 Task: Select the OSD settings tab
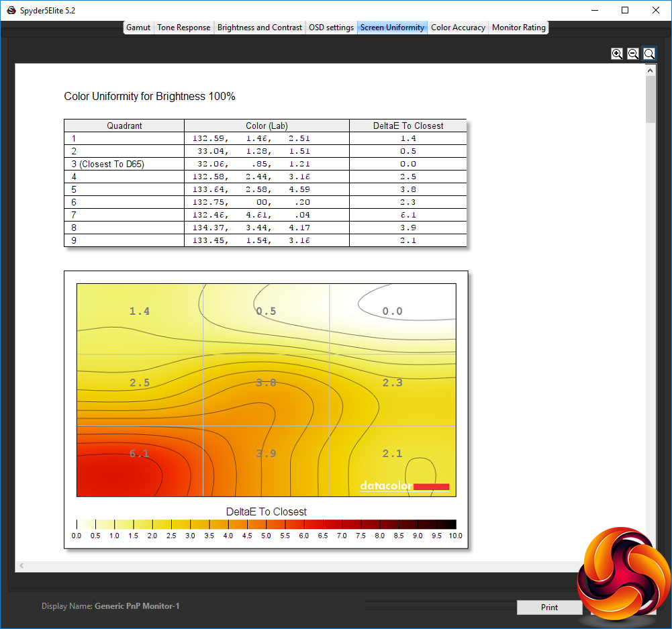coord(331,28)
